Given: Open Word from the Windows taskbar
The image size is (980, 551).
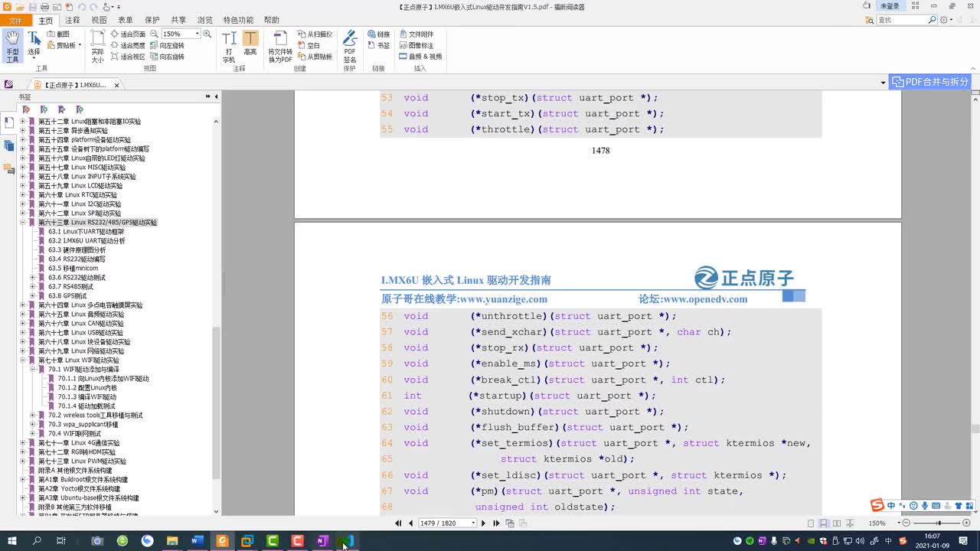Looking at the screenshot, I should click(197, 541).
